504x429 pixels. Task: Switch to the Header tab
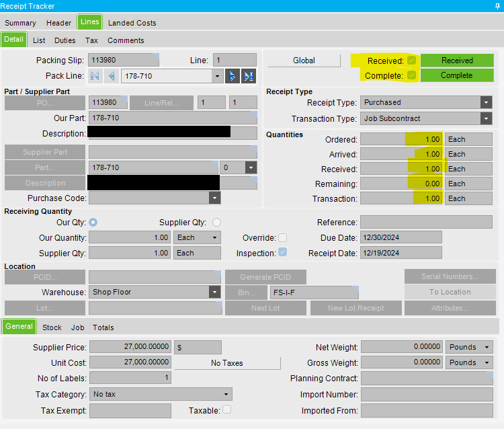[58, 23]
